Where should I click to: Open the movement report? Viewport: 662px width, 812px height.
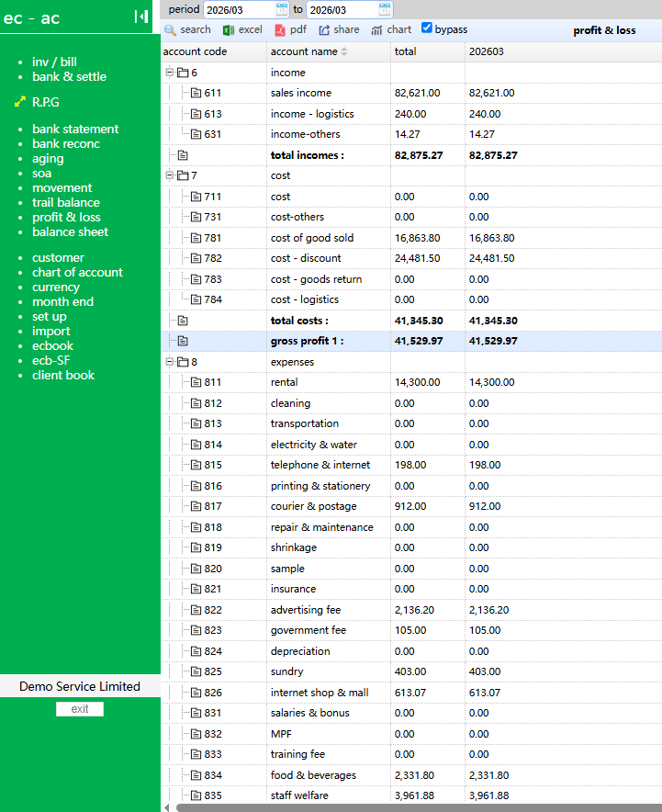pyautogui.click(x=62, y=187)
